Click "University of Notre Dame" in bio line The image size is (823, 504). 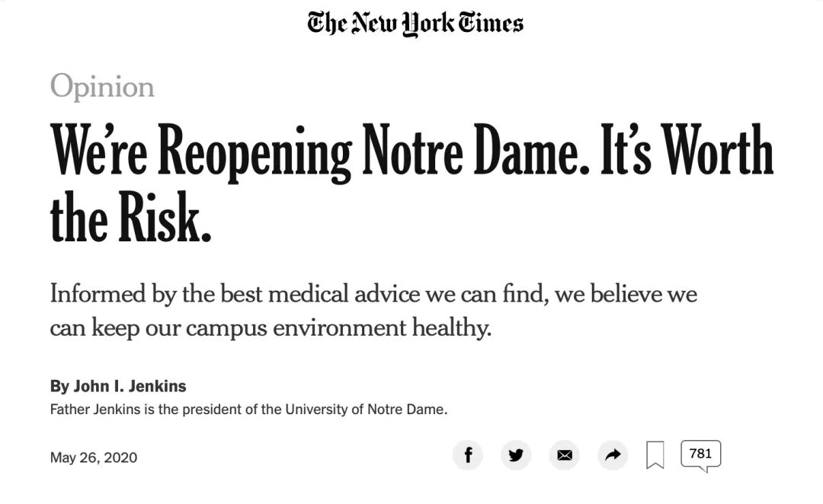365,410
